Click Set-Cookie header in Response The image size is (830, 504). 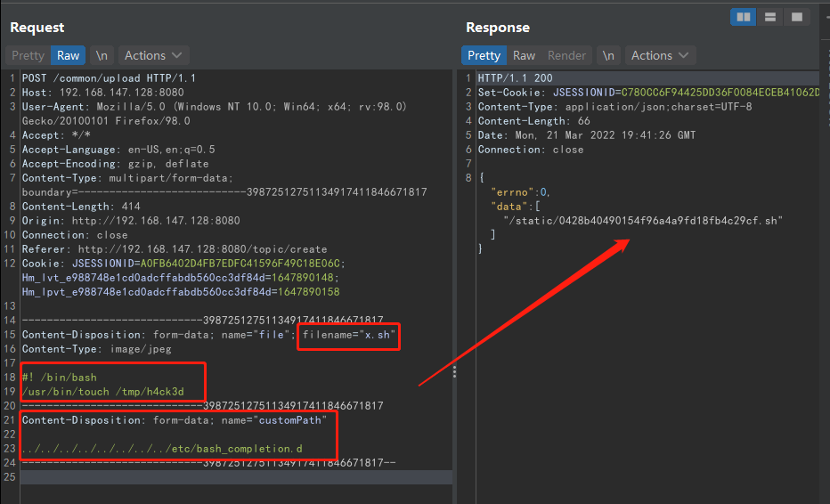point(648,92)
